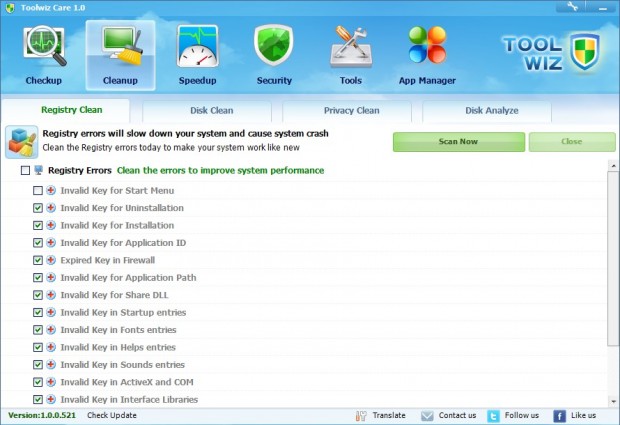Open the Cleanup section
Viewport: 620px width, 425px height.
120,55
